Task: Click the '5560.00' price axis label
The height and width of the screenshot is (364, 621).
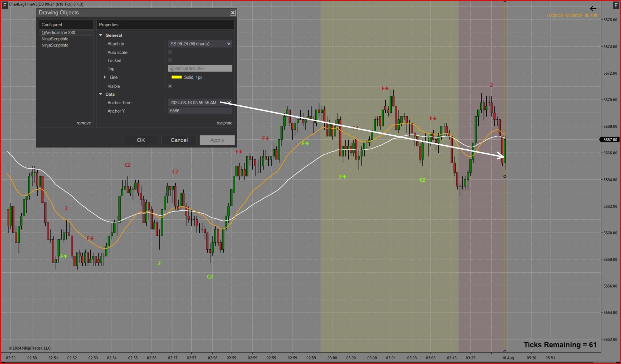Action: [610, 233]
